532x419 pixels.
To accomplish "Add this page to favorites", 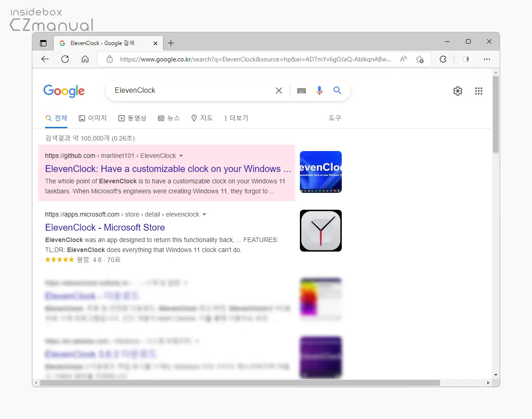I will 420,59.
